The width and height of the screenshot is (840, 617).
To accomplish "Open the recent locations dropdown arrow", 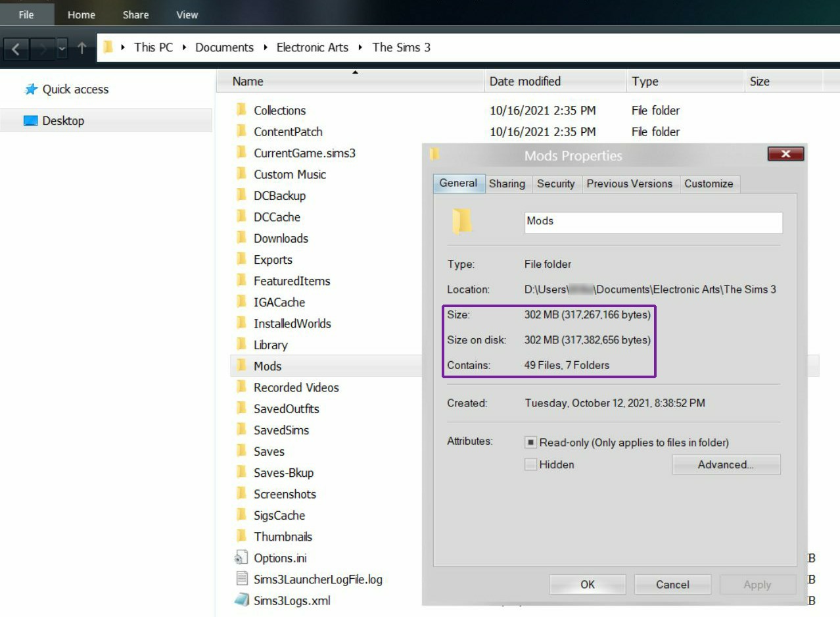I will [x=62, y=48].
